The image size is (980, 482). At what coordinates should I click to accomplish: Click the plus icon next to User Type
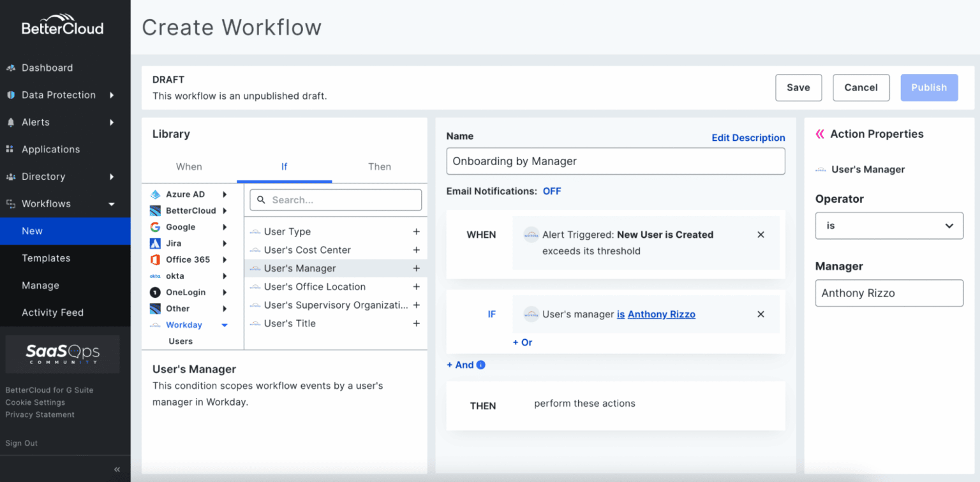pyautogui.click(x=416, y=232)
